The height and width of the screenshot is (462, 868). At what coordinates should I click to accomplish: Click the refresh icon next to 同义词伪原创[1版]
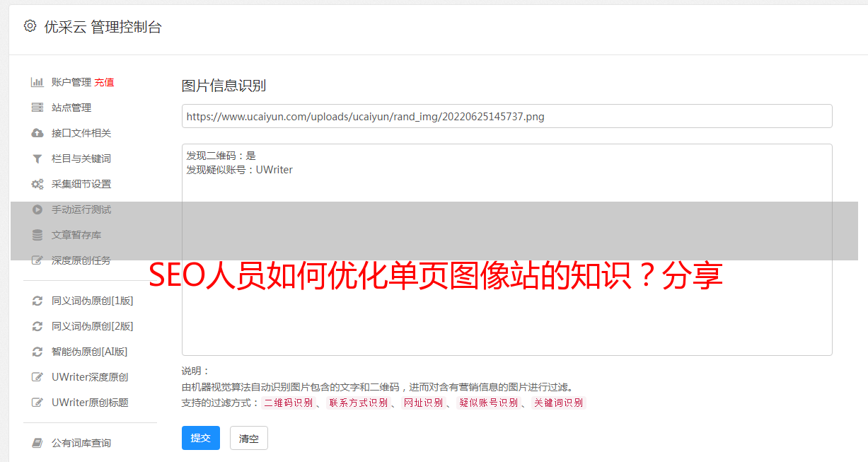click(37, 301)
